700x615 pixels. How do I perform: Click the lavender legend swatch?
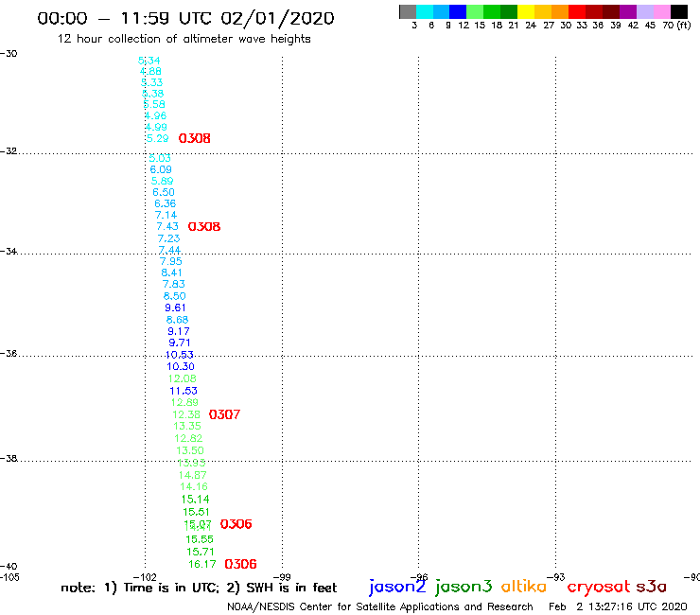(644, 11)
